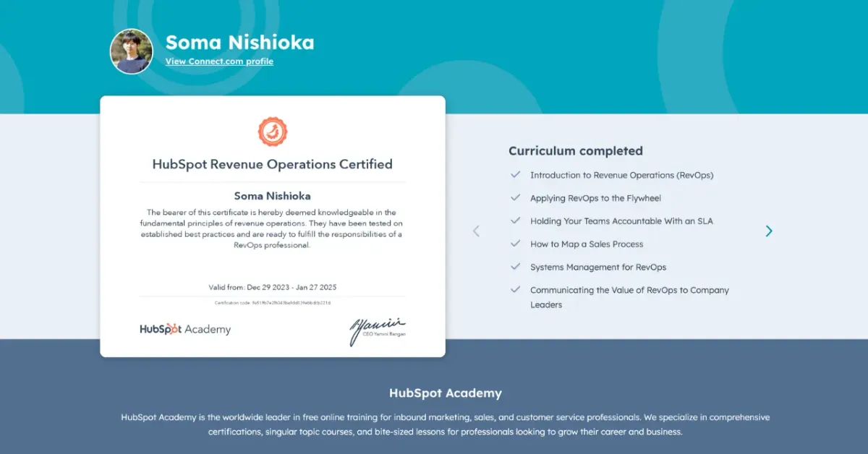
Task: Click the Soma Nishioka name header
Action: tap(239, 43)
